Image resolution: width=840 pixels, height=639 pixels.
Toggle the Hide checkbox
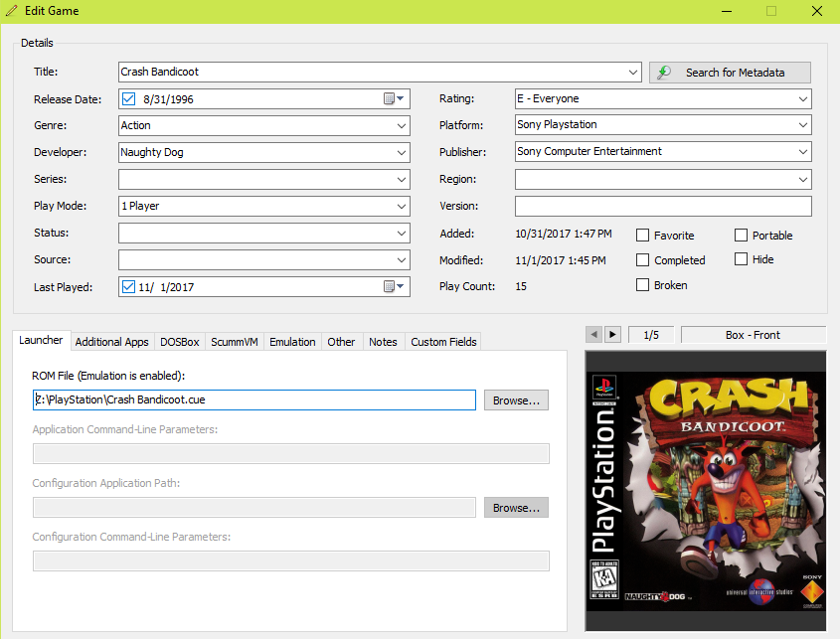(741, 259)
